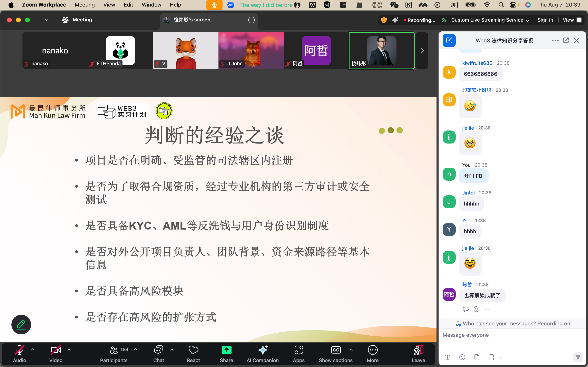
Task: Click the file attachment icon in chat
Action: click(x=477, y=357)
